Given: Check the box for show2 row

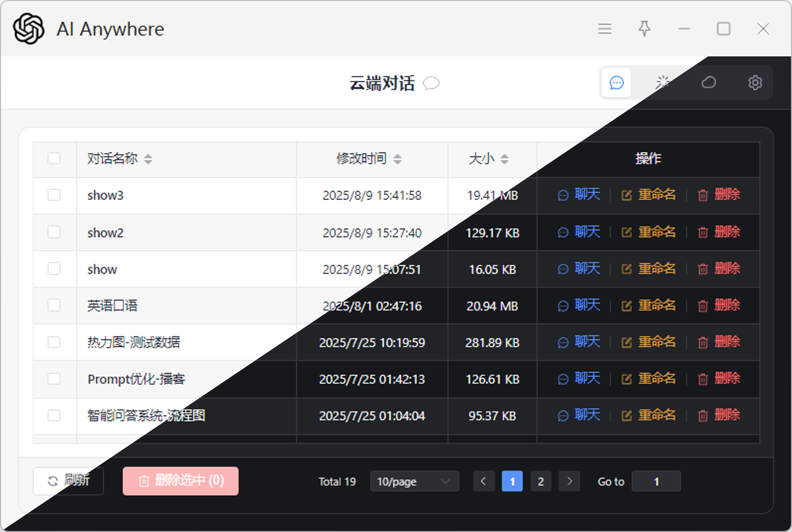Looking at the screenshot, I should [54, 232].
